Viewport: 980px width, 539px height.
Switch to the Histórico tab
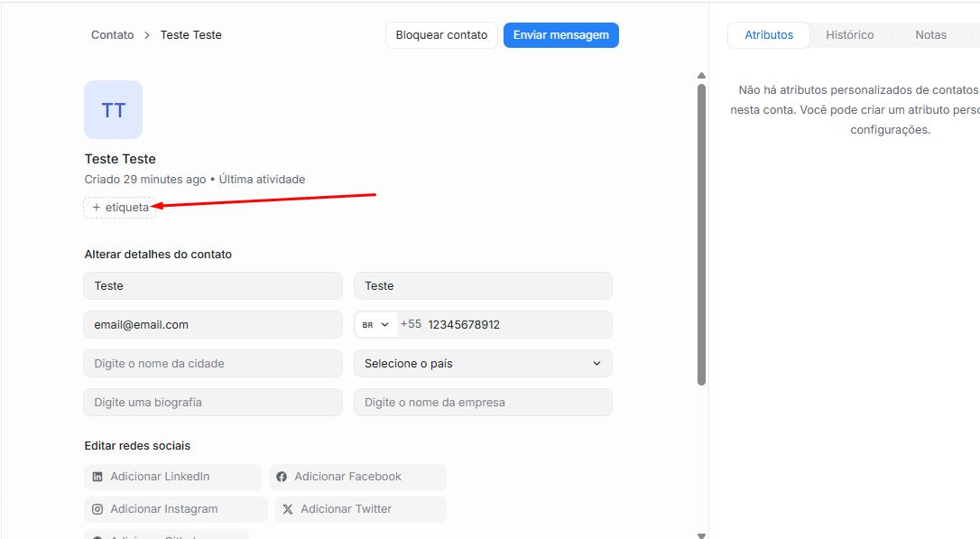(x=849, y=35)
